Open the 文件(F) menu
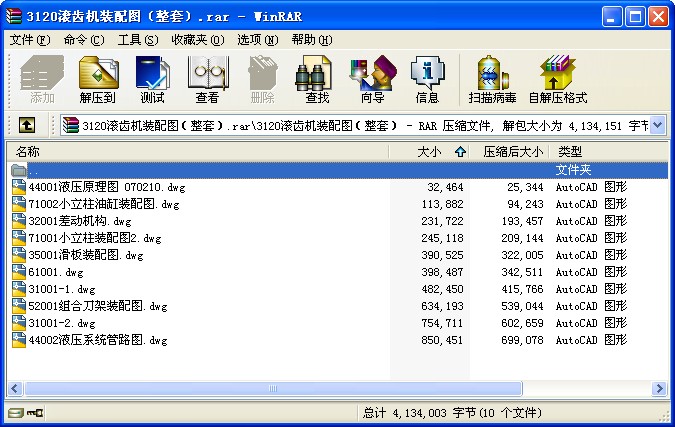Image resolution: width=675 pixels, height=427 pixels. click(x=30, y=40)
